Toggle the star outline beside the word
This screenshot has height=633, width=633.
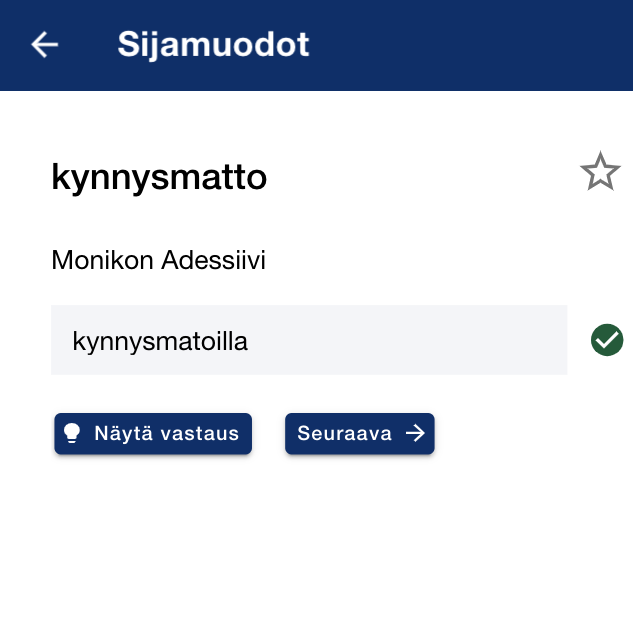(600, 172)
